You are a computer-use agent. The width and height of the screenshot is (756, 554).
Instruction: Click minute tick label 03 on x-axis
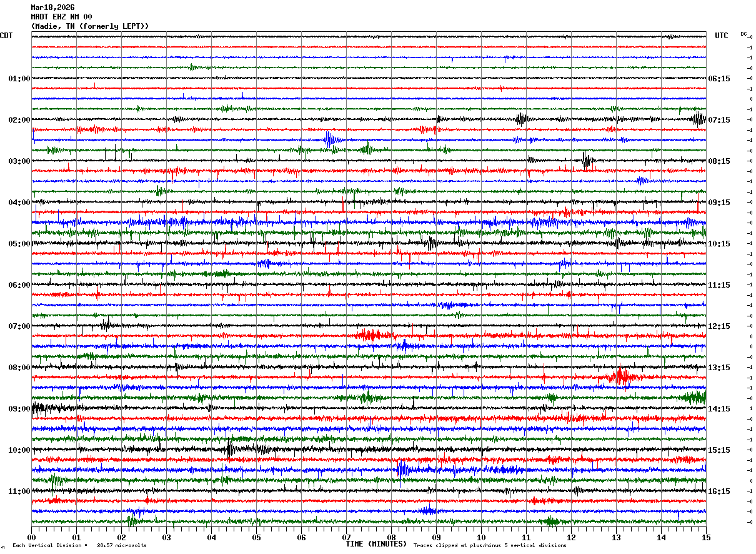[x=166, y=537]
